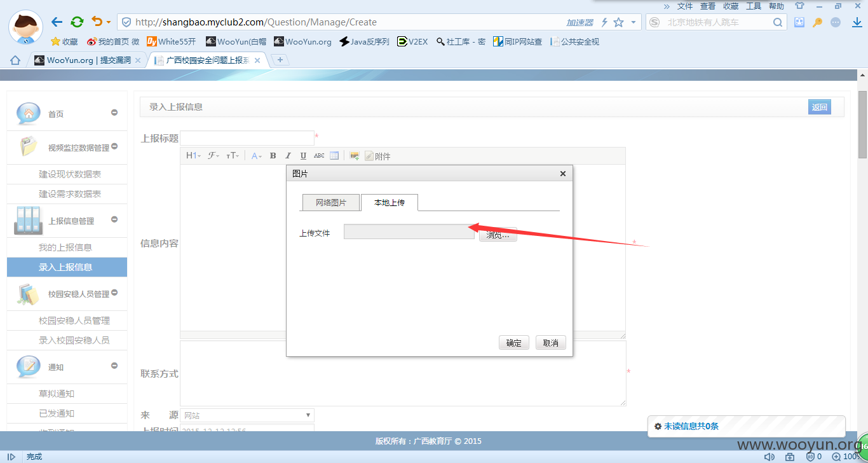The height and width of the screenshot is (463, 868).
Task: Click the insert image icon in editor
Action: (x=355, y=156)
